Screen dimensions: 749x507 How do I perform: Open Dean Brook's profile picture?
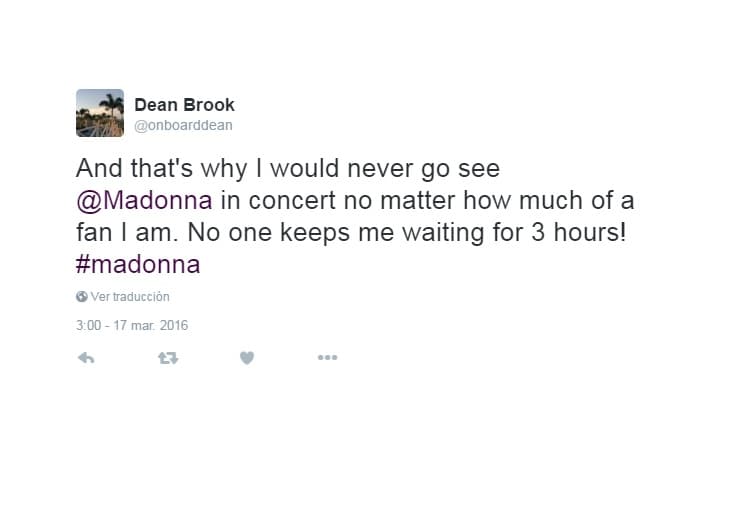coord(100,113)
